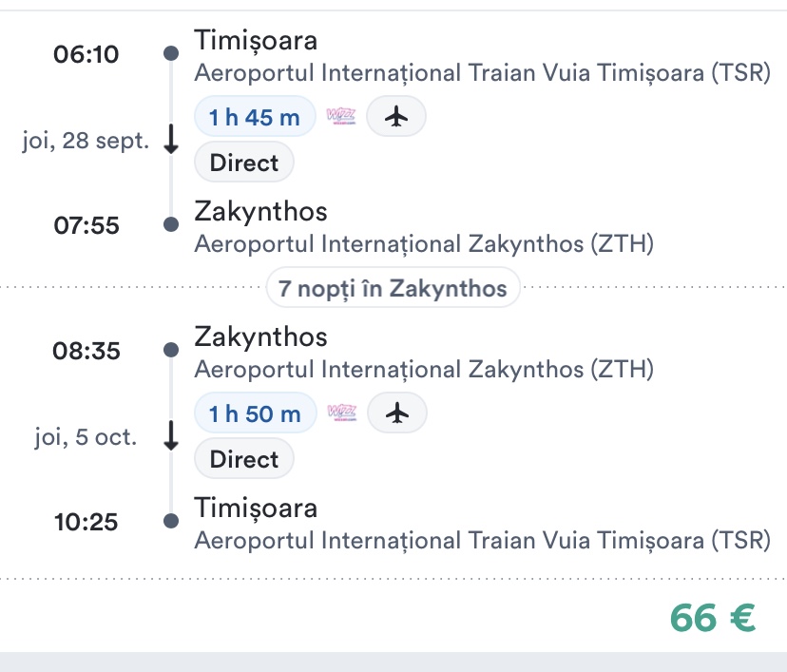Select the 1 h 50 m duration badge

(256, 413)
